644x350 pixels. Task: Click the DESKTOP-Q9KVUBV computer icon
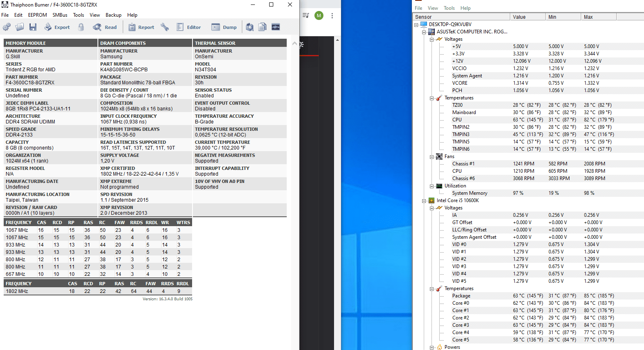[424, 24]
